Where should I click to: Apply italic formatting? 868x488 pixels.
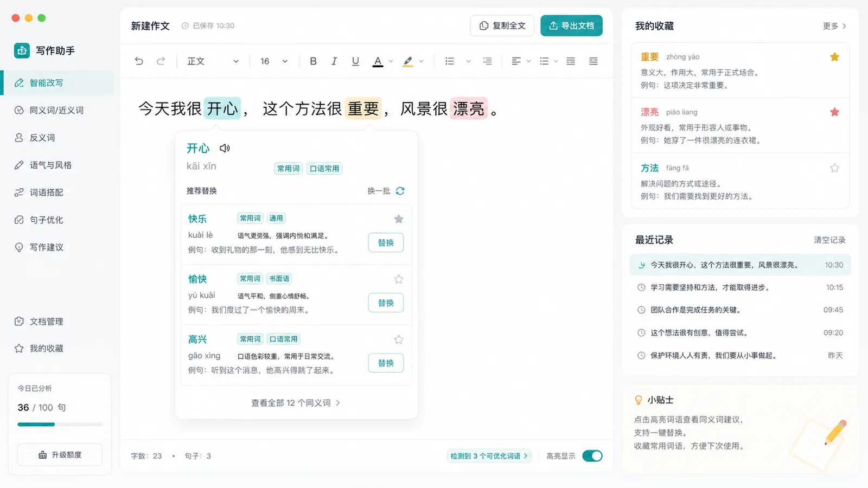(x=334, y=61)
